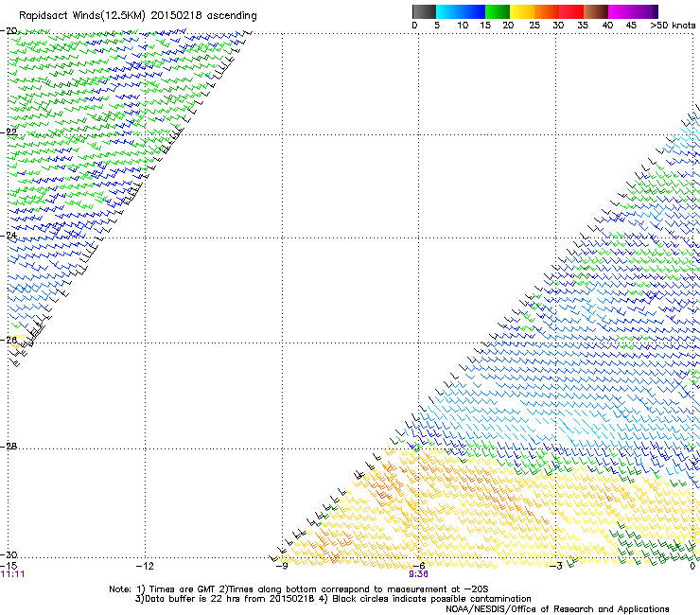Click the -6 longitude axis label
Image resolution: width=700 pixels, height=615 pixels.
point(419,566)
